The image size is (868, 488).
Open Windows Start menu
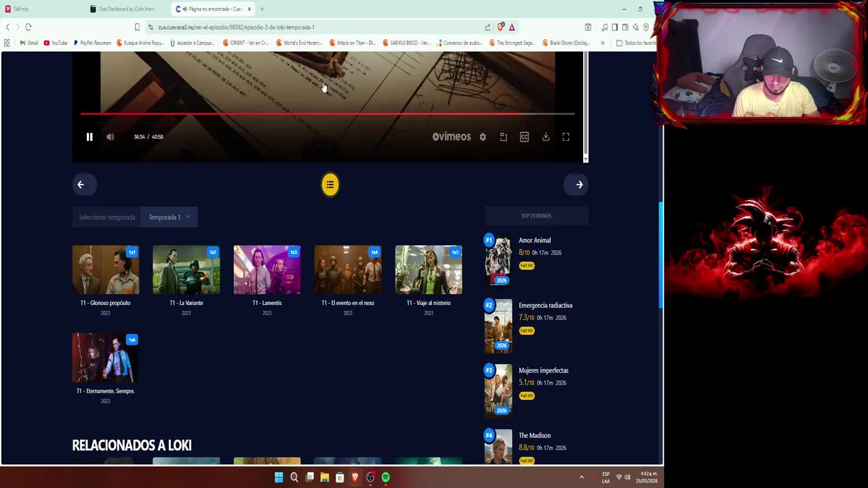click(x=279, y=478)
